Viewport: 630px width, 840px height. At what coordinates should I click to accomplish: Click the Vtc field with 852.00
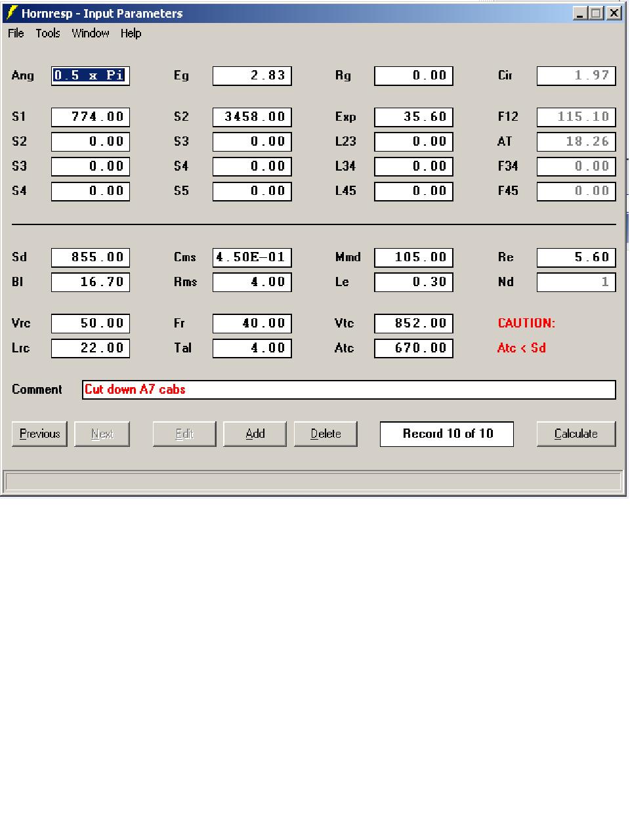click(413, 324)
